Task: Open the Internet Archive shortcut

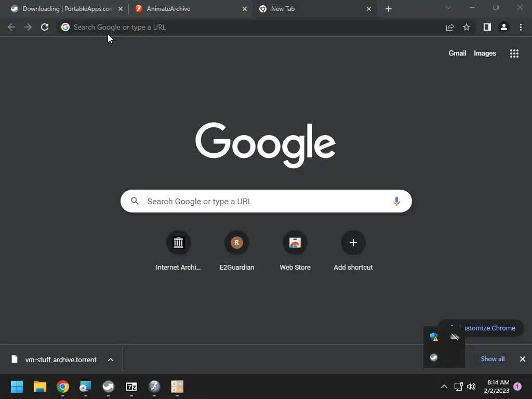Action: coord(179,251)
